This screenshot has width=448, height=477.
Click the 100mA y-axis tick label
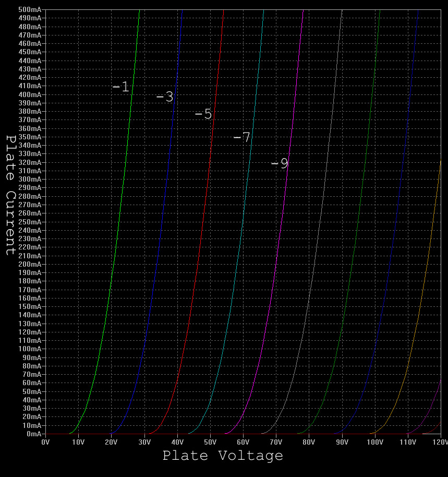click(30, 349)
